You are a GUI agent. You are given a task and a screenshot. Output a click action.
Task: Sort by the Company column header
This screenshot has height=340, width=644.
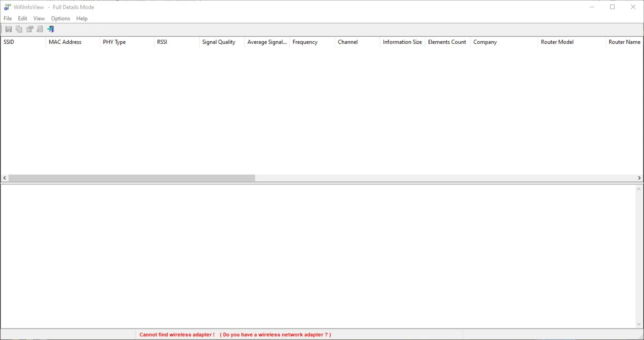pos(504,42)
